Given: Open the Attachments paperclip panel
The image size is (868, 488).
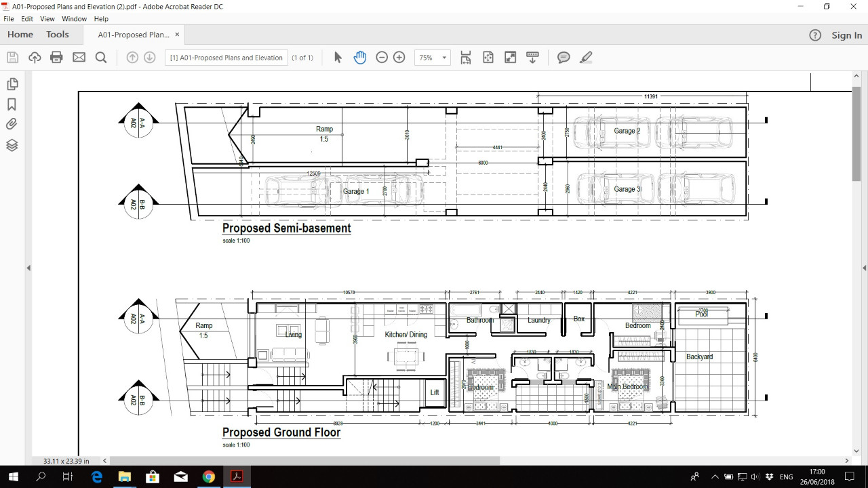Looking at the screenshot, I should pyautogui.click(x=12, y=124).
